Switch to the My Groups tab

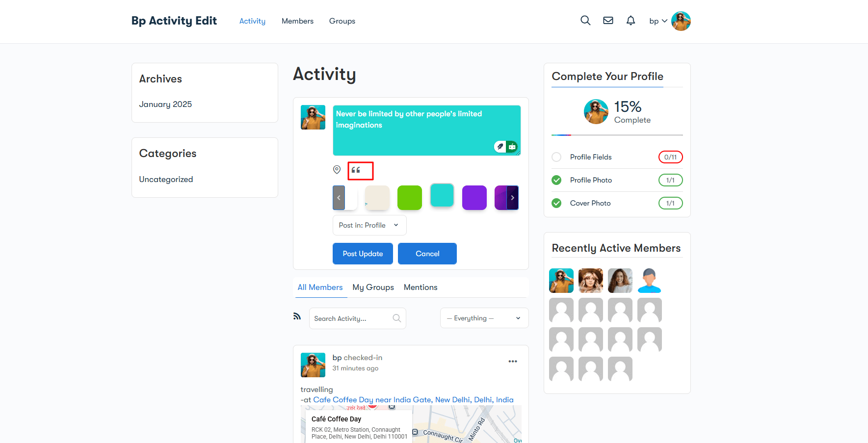[x=373, y=287]
